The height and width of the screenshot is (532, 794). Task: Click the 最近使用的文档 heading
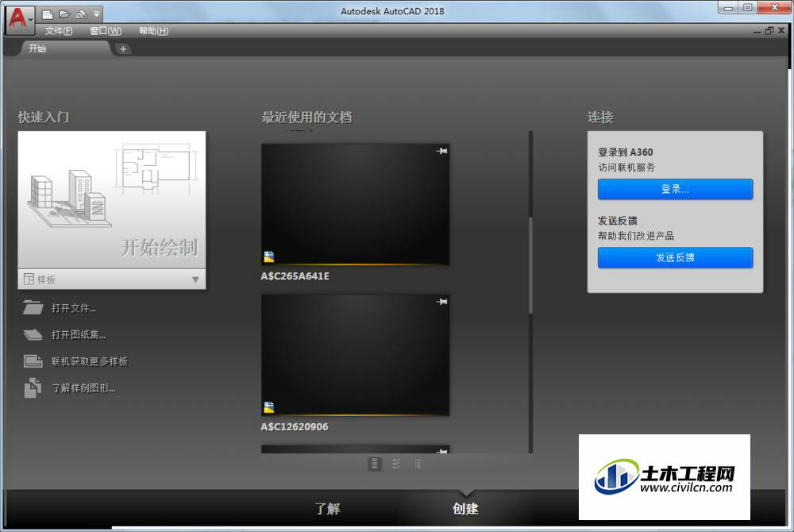[306, 118]
